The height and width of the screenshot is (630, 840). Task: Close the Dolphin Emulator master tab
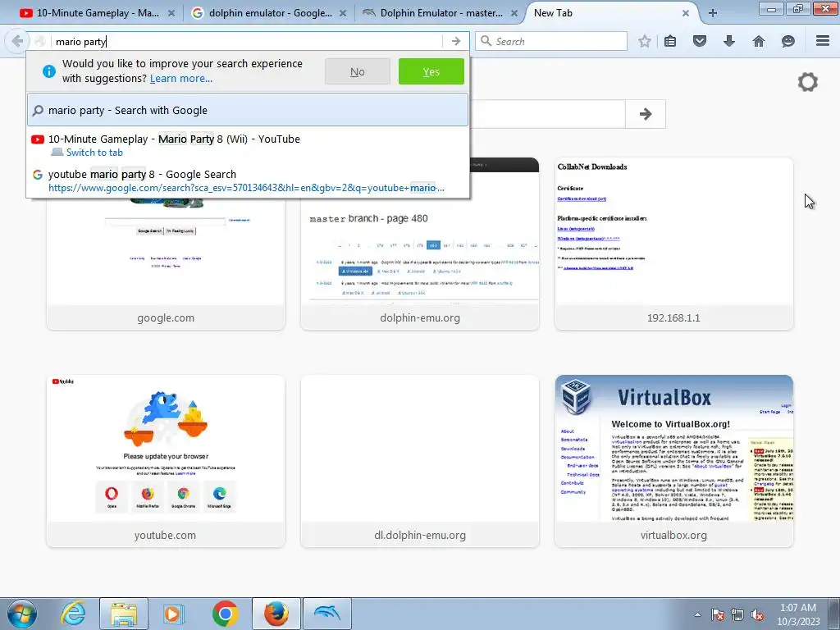coord(514,13)
